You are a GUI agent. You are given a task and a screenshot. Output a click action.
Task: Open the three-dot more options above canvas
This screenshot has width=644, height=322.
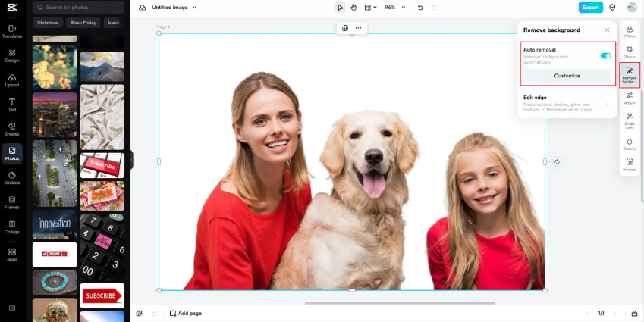point(359,28)
